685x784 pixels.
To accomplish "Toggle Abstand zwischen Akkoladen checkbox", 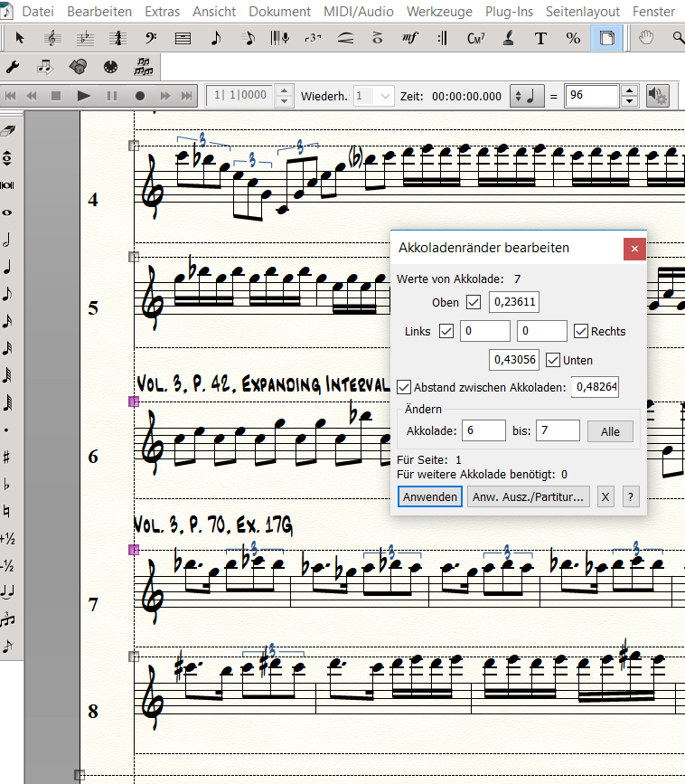I will coord(404,388).
